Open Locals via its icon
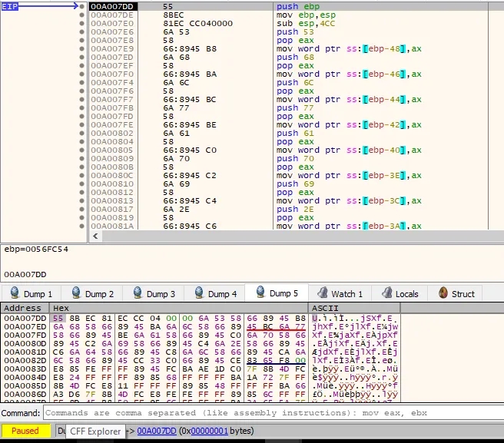The width and height of the screenshot is (504, 443). pyautogui.click(x=384, y=293)
